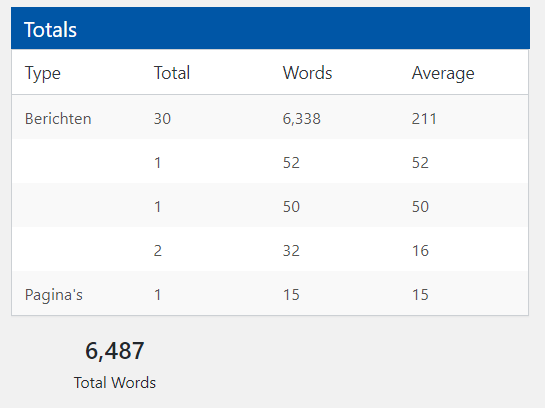Click the Berichten average value 211
Screen dimensions: 545x408
(x=424, y=119)
